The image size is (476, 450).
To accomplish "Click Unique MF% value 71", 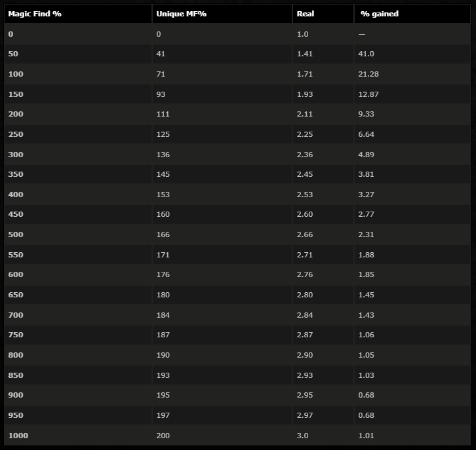I will tap(161, 74).
